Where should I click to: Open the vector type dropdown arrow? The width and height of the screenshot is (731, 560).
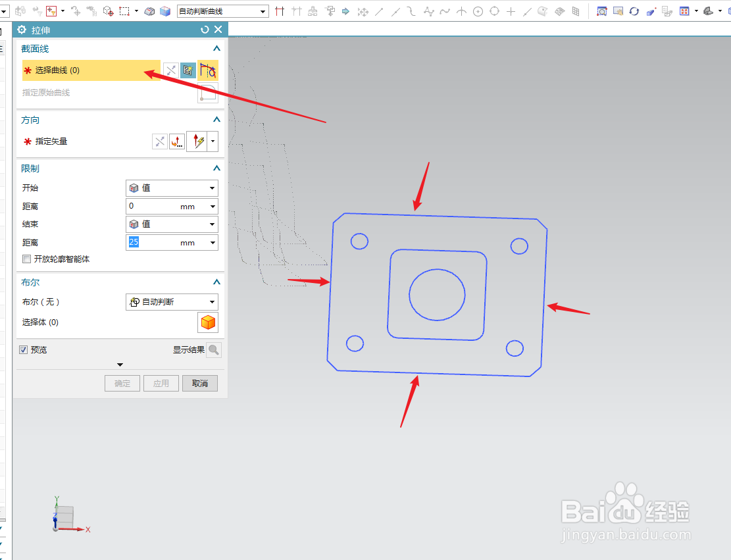click(x=213, y=141)
